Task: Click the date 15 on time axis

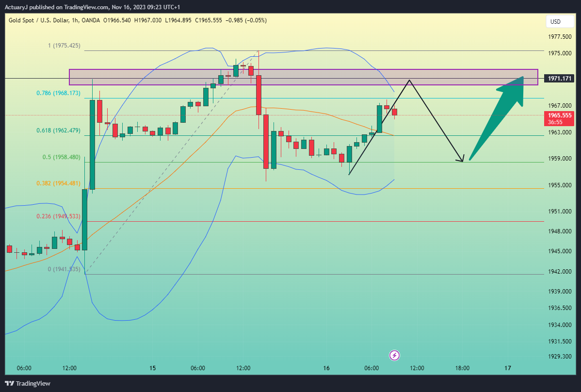Action: (x=153, y=368)
